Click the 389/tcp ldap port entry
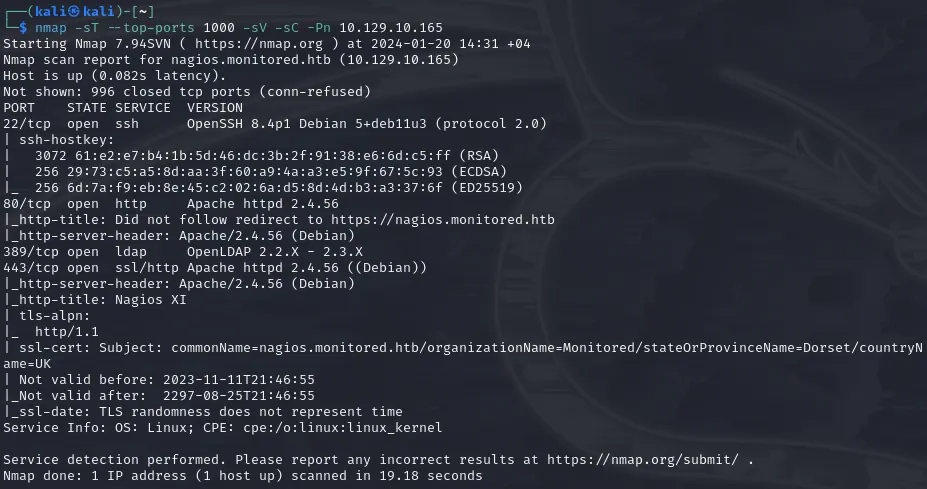Screen dimensions: 927x489 pyautogui.click(x=30, y=252)
